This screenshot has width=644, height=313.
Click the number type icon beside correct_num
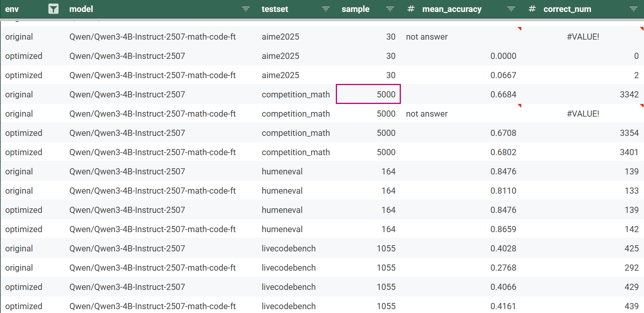[x=532, y=8]
